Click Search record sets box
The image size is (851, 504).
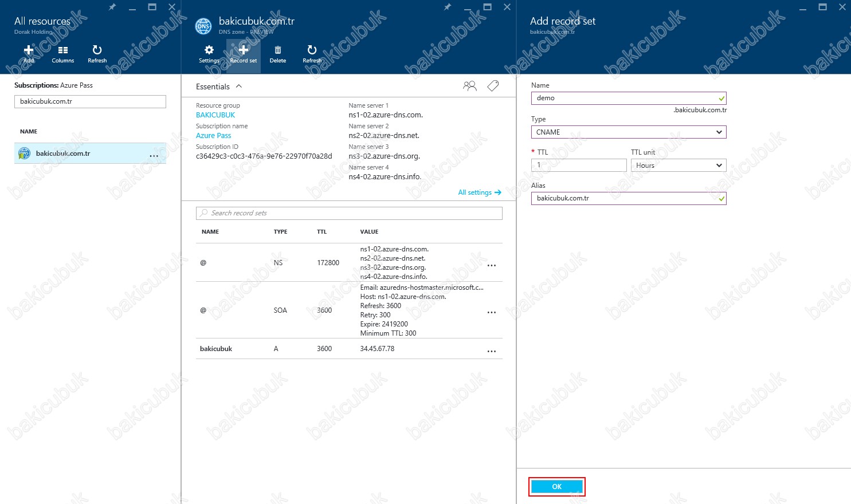coord(349,213)
